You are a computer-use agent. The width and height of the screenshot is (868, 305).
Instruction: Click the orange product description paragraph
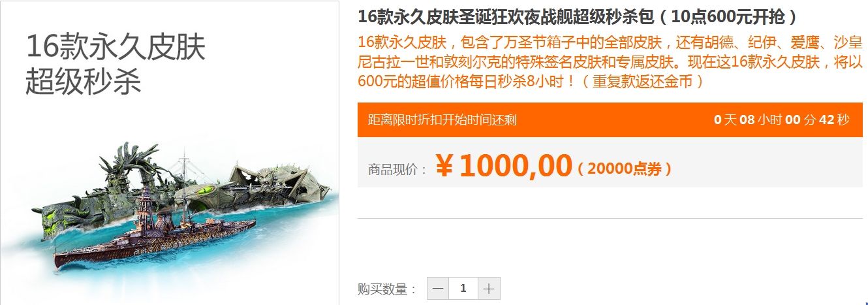tap(610, 63)
